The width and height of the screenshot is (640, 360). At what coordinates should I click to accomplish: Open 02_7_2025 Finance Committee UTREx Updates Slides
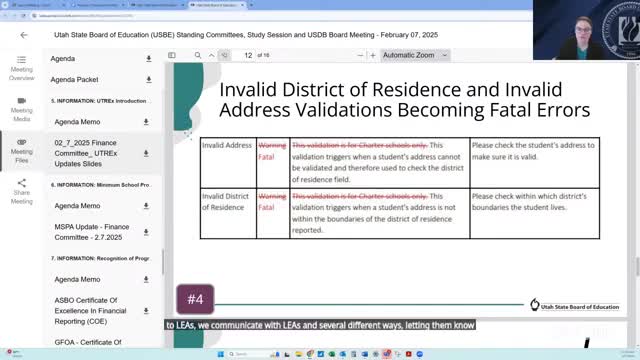coord(86,153)
